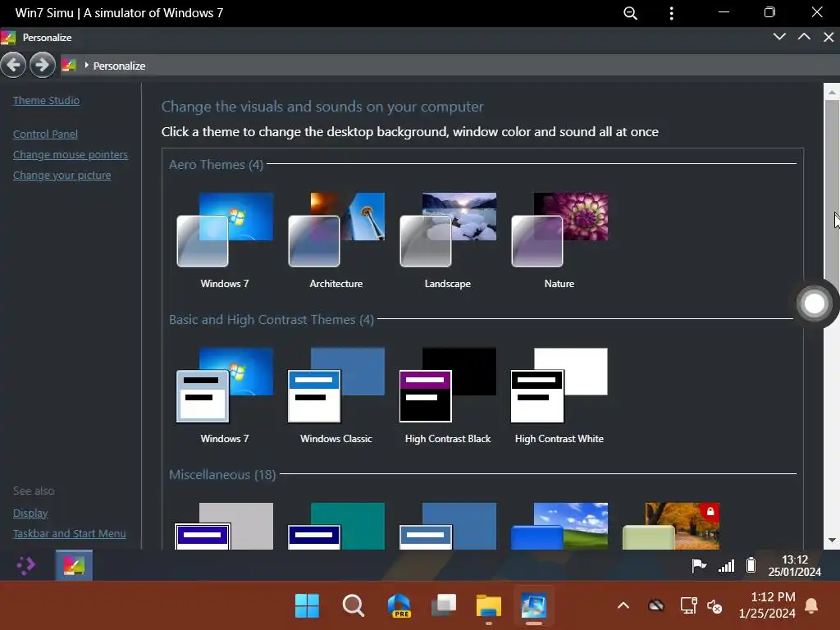Click the red lock badge on autumn theme

click(710, 512)
